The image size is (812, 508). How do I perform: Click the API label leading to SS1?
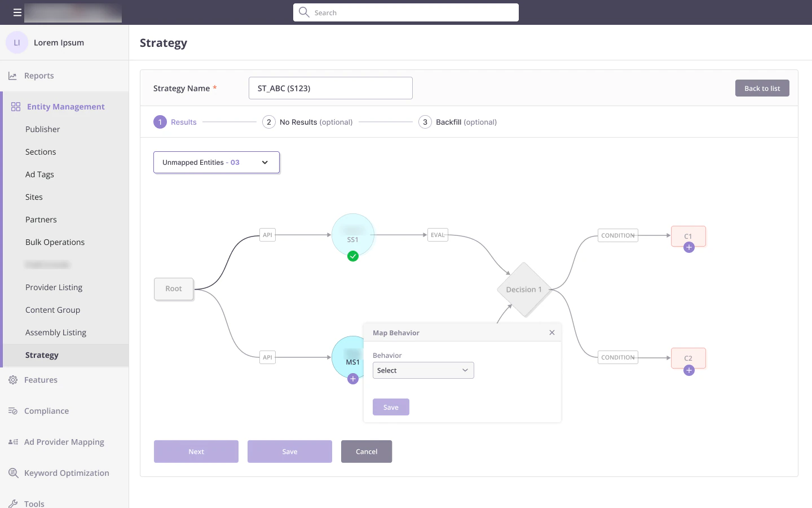pos(268,235)
